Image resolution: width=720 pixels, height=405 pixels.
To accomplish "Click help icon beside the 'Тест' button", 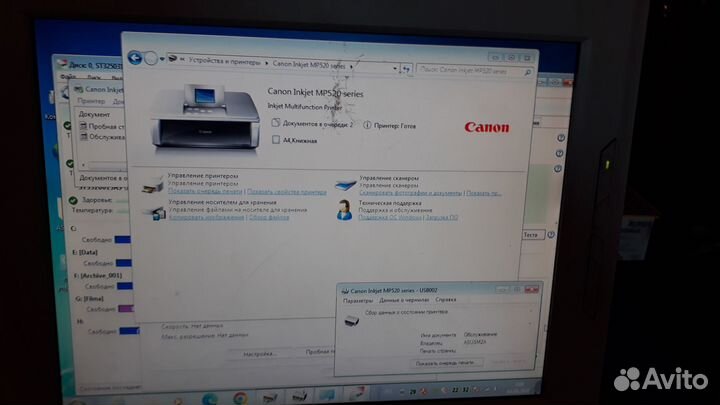I will (551, 235).
